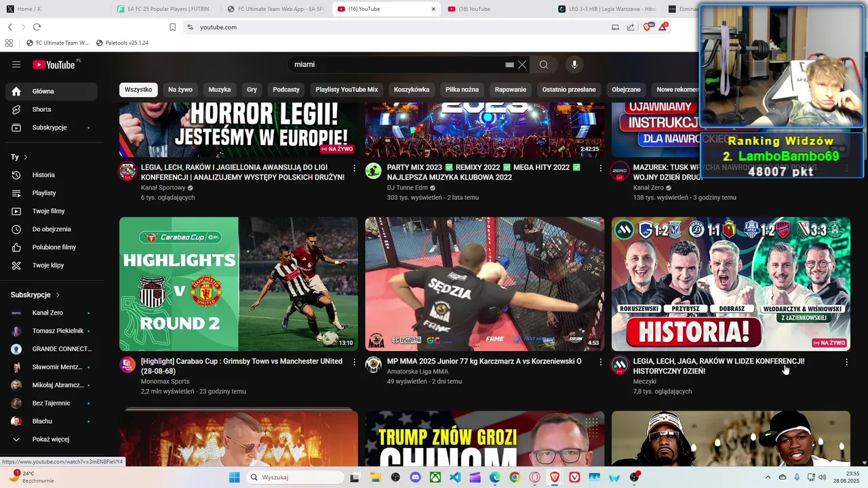Screen dimensions: 868x488
Task: Reload the page in the browser toolbar
Action: click(x=37, y=27)
